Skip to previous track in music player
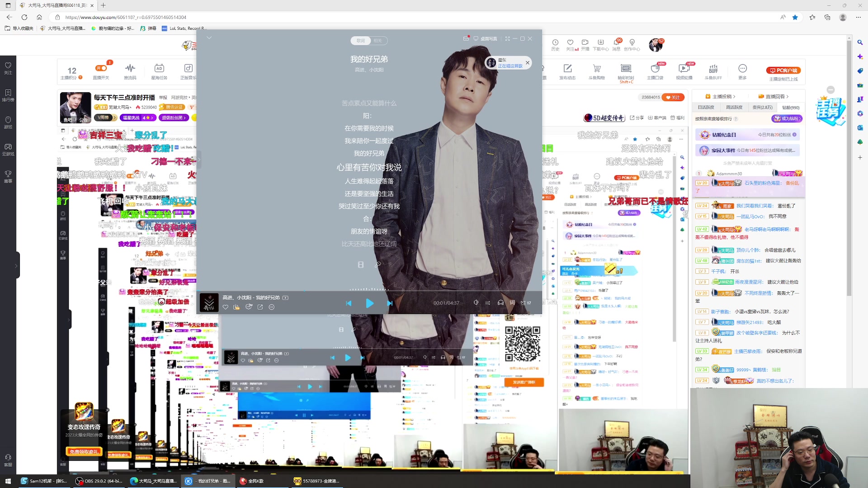Screen dimensions: 868x488 click(349, 303)
